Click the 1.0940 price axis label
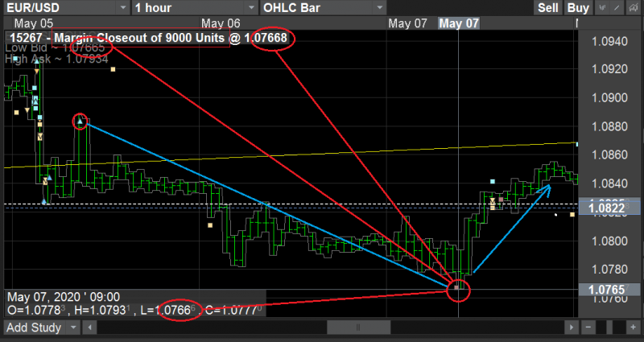Viewport: 644px width, 342px height. [609, 42]
